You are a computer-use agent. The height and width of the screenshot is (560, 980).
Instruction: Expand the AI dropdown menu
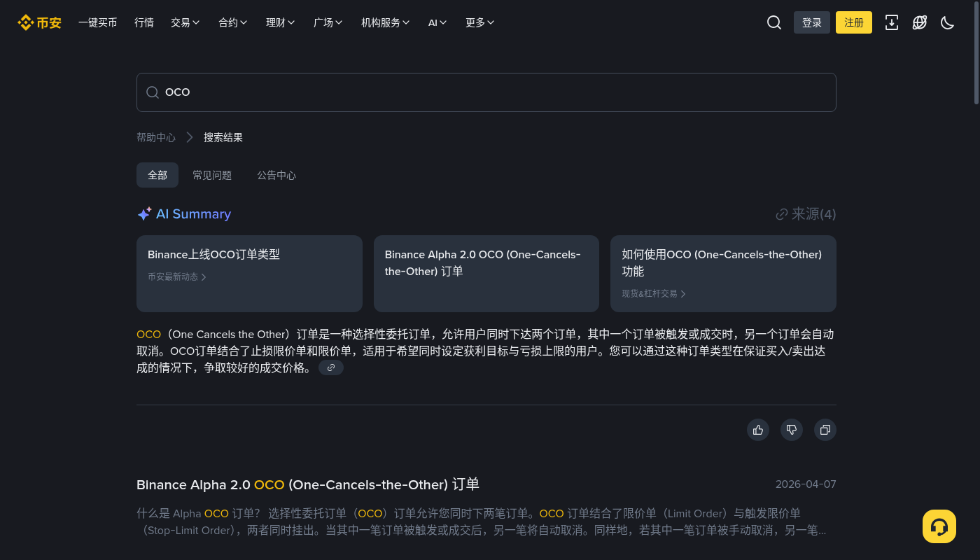click(437, 22)
